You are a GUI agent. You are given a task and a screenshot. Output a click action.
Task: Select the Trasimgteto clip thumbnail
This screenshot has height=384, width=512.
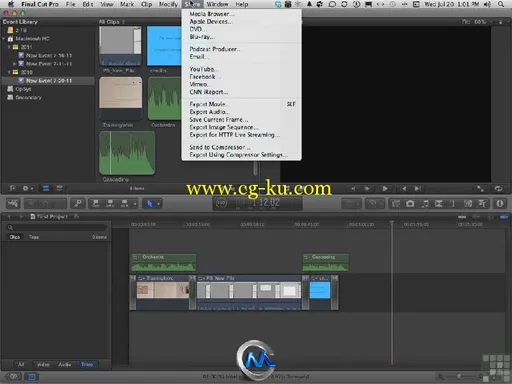[121, 98]
